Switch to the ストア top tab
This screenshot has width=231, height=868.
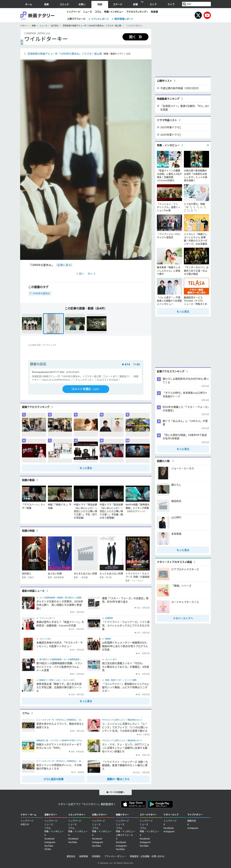pyautogui.click(x=153, y=4)
